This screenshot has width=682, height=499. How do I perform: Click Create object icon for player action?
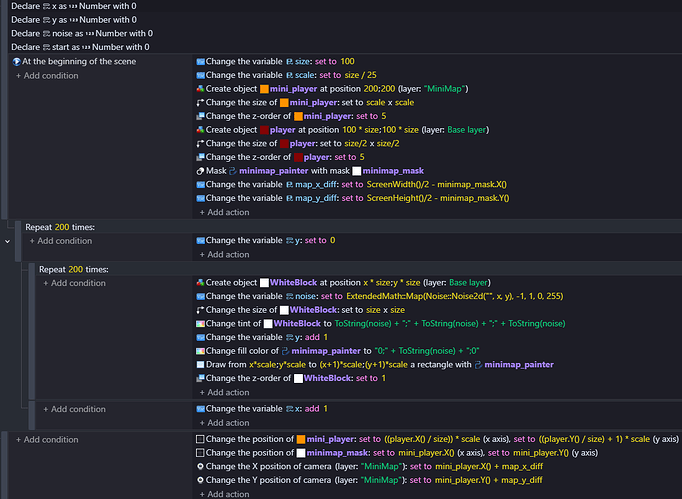(x=201, y=130)
